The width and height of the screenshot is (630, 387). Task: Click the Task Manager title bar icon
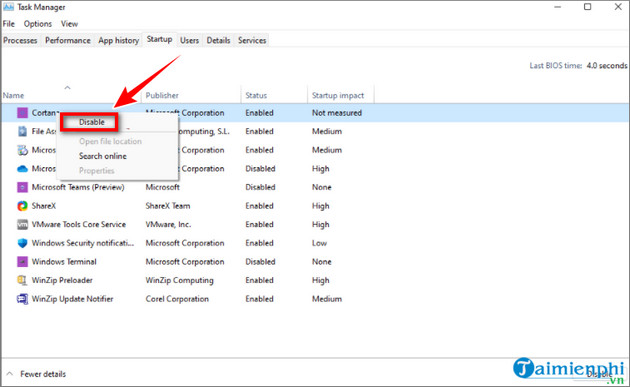point(8,7)
